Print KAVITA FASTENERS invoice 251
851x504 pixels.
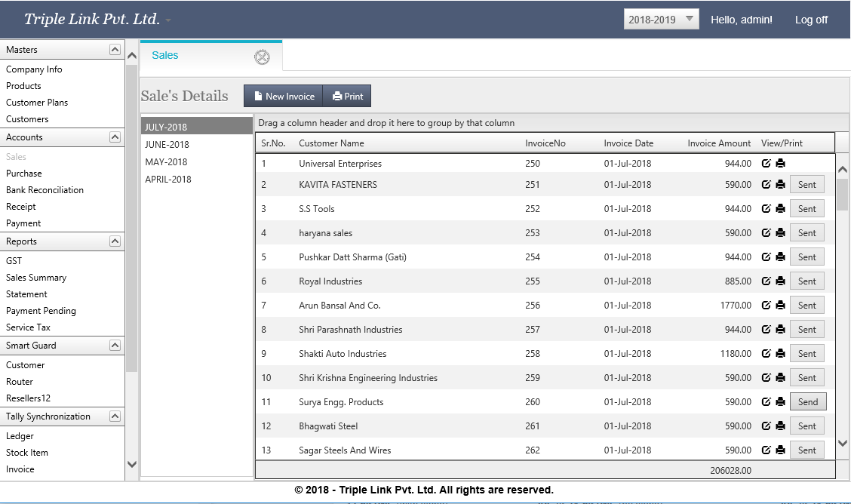(780, 184)
